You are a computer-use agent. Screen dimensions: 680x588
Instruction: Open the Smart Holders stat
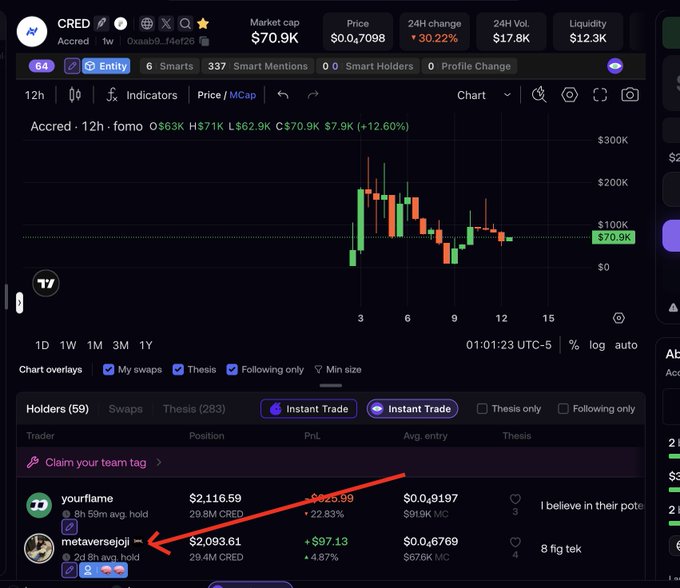(x=368, y=66)
